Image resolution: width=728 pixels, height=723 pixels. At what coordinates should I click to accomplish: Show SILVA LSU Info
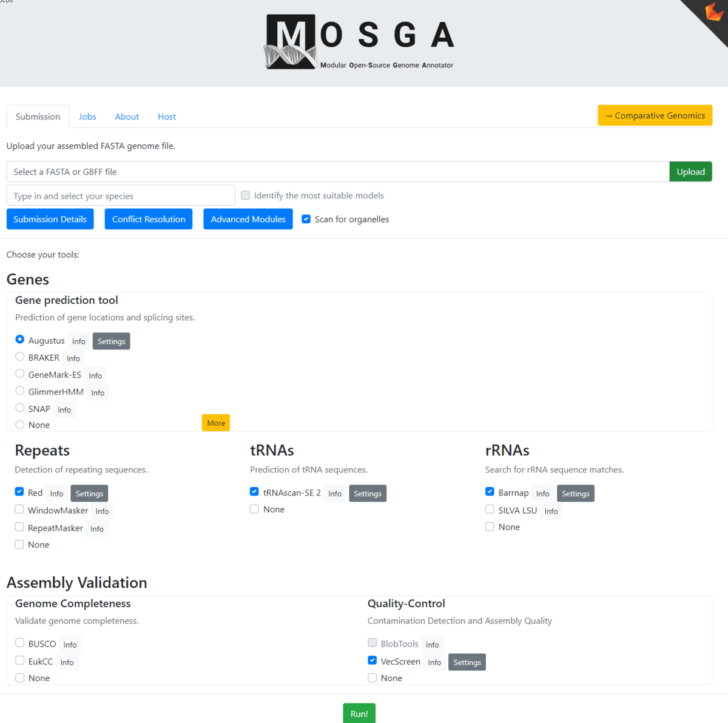point(551,511)
